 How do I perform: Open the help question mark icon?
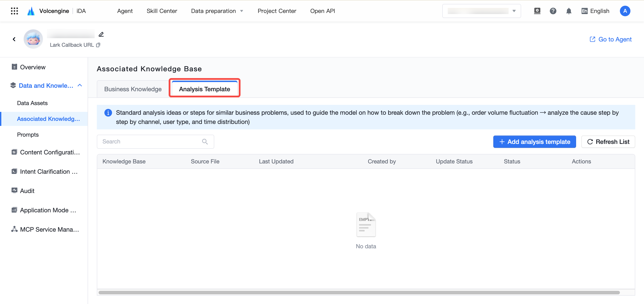(x=553, y=11)
